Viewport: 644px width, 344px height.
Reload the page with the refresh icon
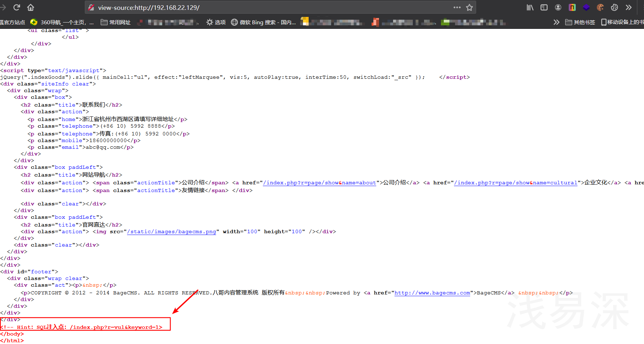coord(17,7)
